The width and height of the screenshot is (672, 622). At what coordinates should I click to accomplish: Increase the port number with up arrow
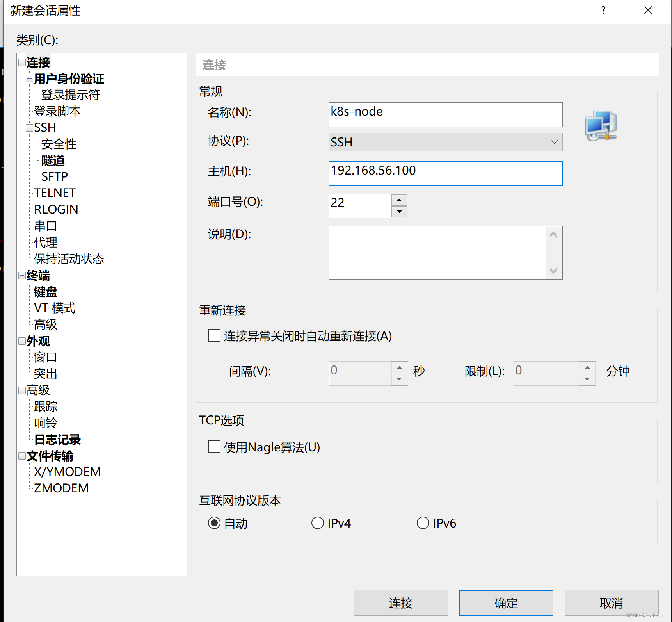coord(399,200)
